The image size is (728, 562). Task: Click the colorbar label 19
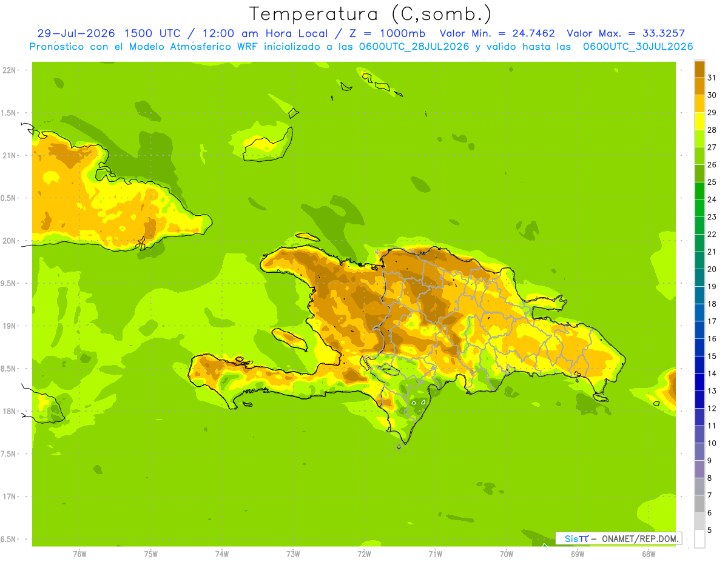(x=712, y=287)
